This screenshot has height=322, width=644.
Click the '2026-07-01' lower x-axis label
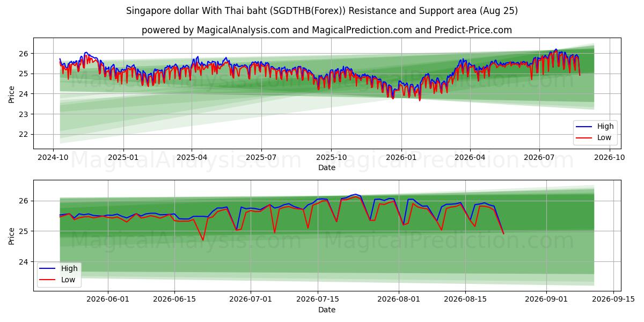pyautogui.click(x=251, y=299)
